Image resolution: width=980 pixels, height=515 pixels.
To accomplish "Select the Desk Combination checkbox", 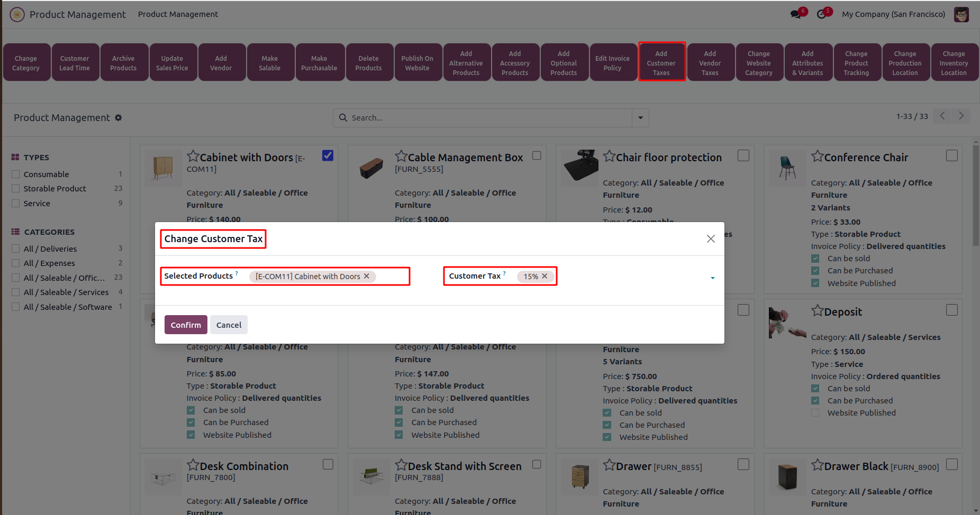I will [x=328, y=464].
